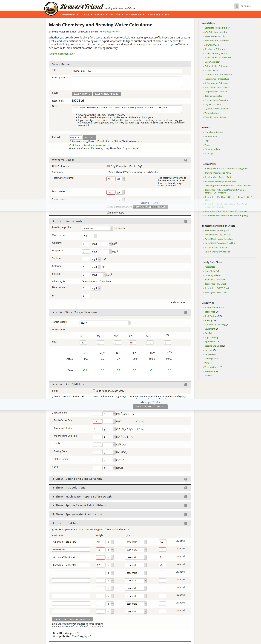Click the help icon for Acid Additions
261x644 pixels.
[x=186, y=488]
